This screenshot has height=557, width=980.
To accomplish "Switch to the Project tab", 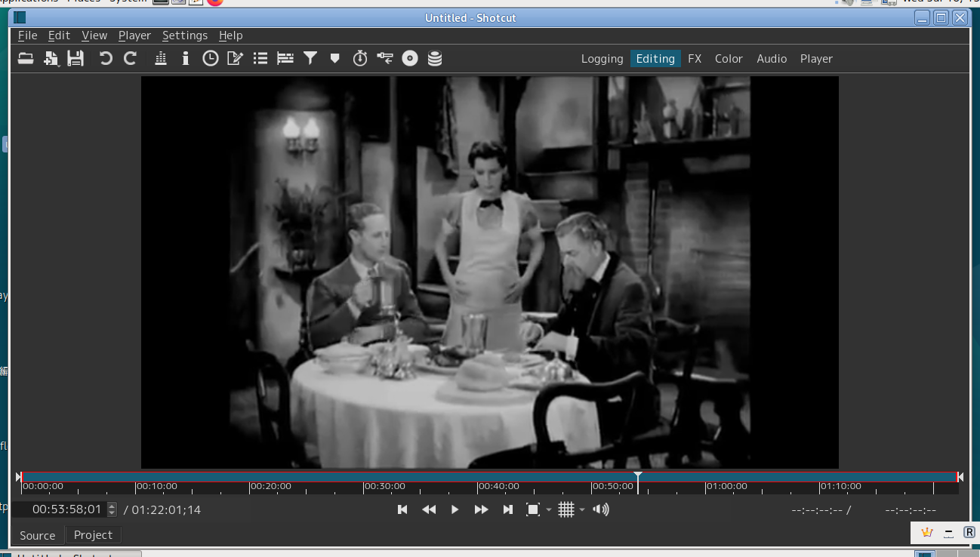I will pyautogui.click(x=93, y=535).
